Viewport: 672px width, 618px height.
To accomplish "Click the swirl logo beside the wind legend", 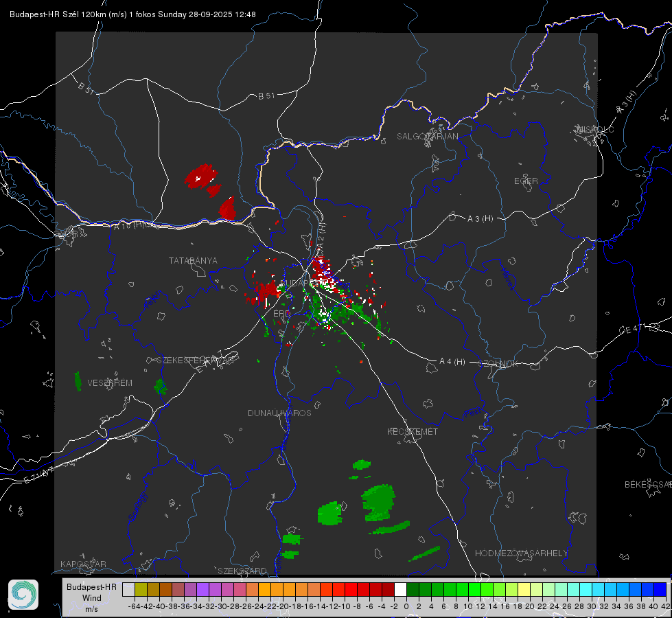I will [23, 595].
